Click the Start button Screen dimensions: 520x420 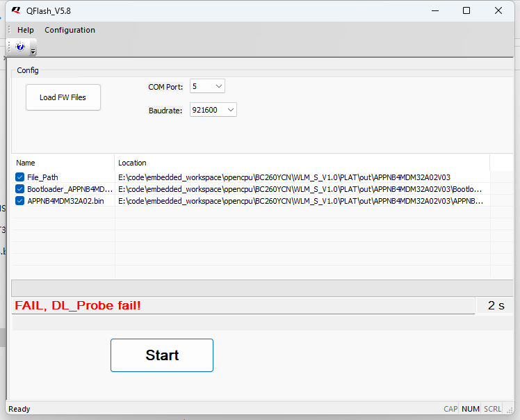(x=162, y=355)
